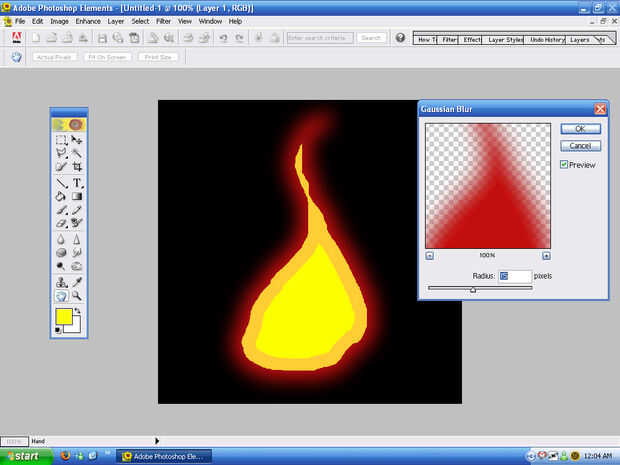The image size is (620, 465).
Task: Open the Enhance menu
Action: point(88,21)
